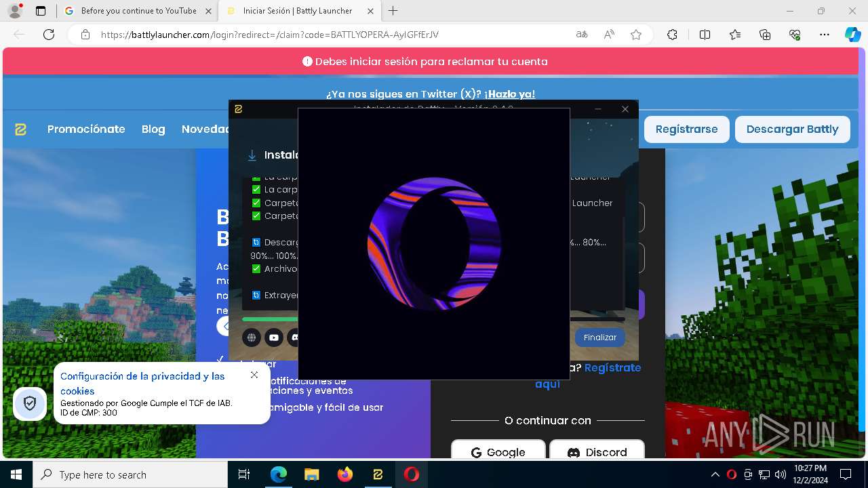Toggle split screen view
Image resolution: width=868 pixels, height=488 pixels.
point(705,35)
